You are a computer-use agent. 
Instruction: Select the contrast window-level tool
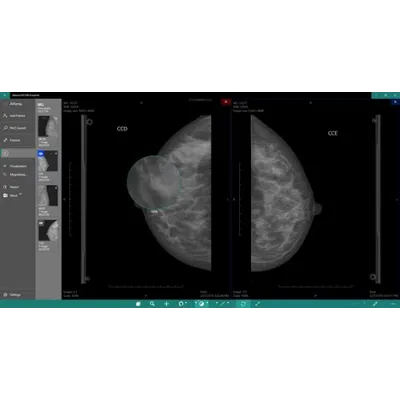(201, 304)
